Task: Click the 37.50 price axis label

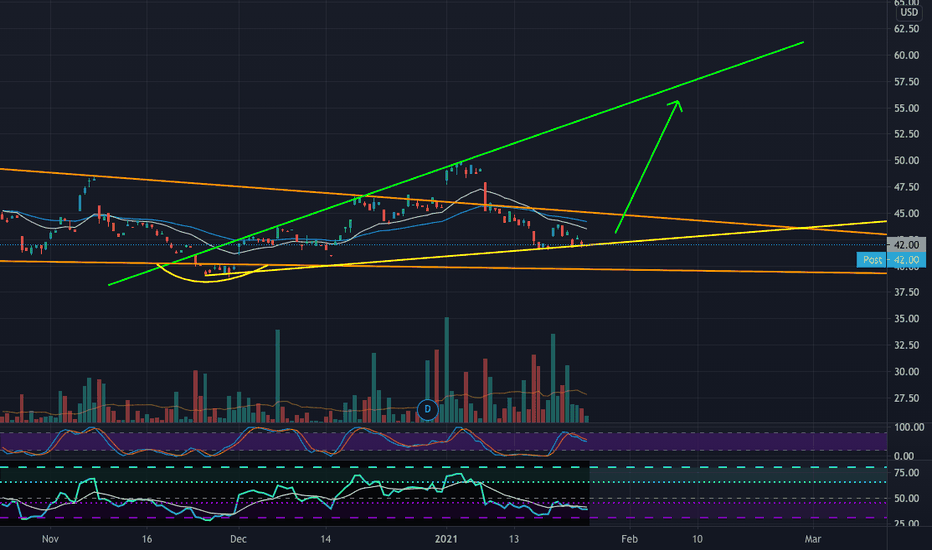Action: pos(906,292)
